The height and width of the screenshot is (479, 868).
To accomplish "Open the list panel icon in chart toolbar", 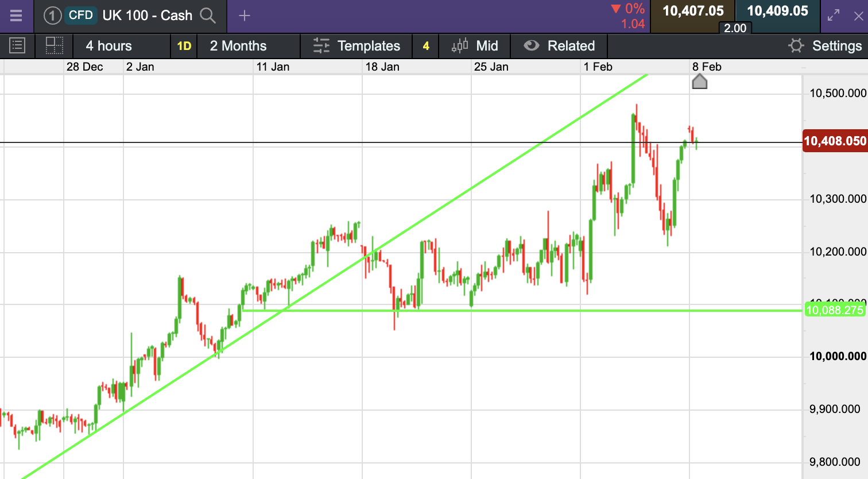I will [17, 46].
